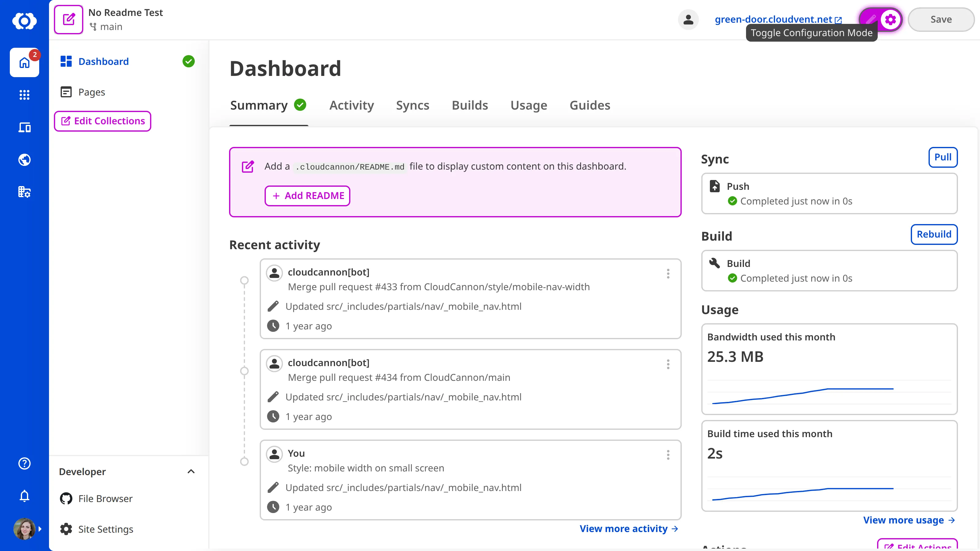Toggle Configuration Mode switch
This screenshot has width=980, height=551.
(x=880, y=19)
